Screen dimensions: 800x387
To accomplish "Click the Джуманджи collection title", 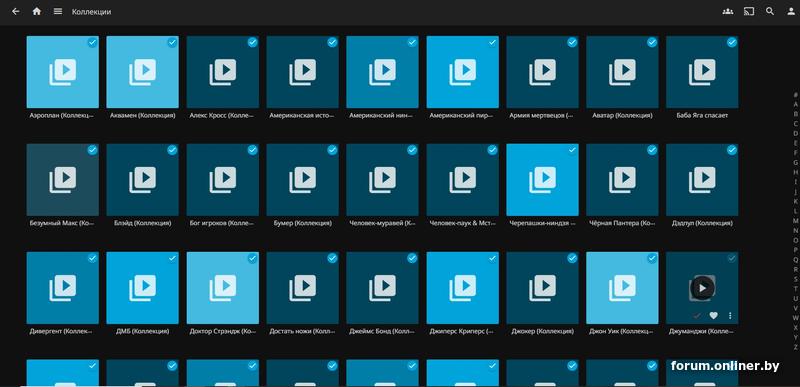I will [x=702, y=331].
